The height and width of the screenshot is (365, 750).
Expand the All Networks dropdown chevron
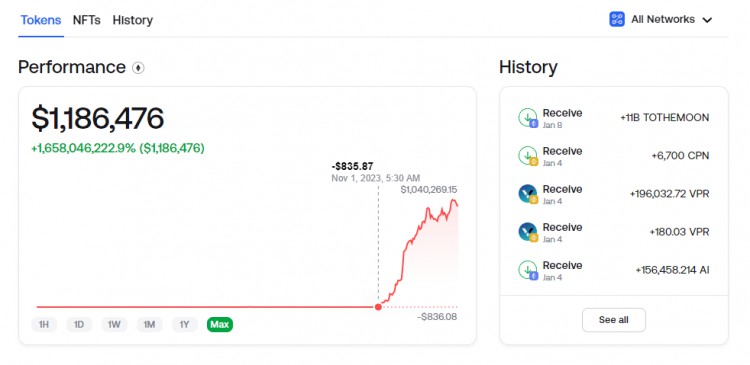pyautogui.click(x=707, y=20)
